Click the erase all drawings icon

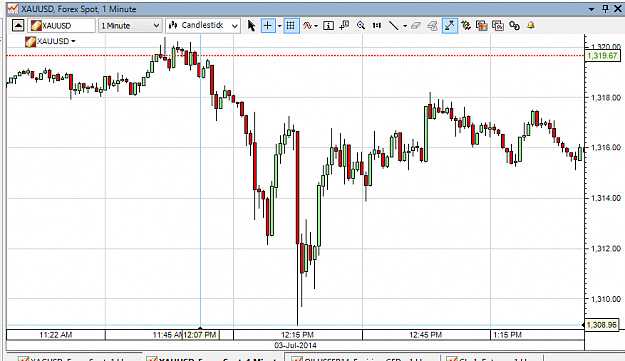coord(432,26)
